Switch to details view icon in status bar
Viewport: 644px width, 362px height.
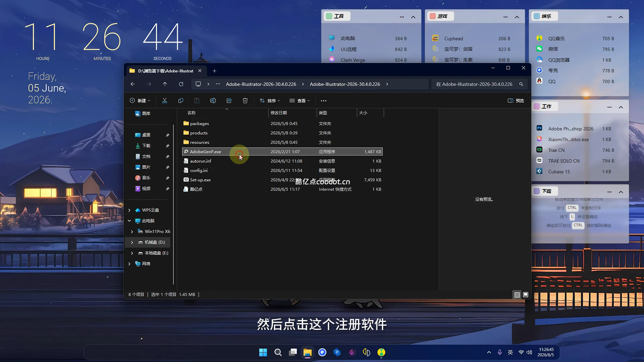517,295
